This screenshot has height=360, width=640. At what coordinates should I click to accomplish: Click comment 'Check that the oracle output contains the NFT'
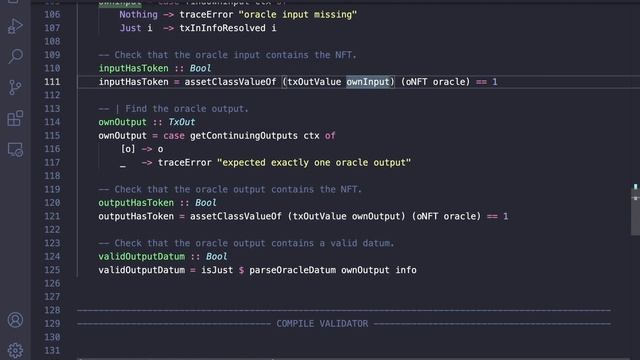[x=230, y=189]
